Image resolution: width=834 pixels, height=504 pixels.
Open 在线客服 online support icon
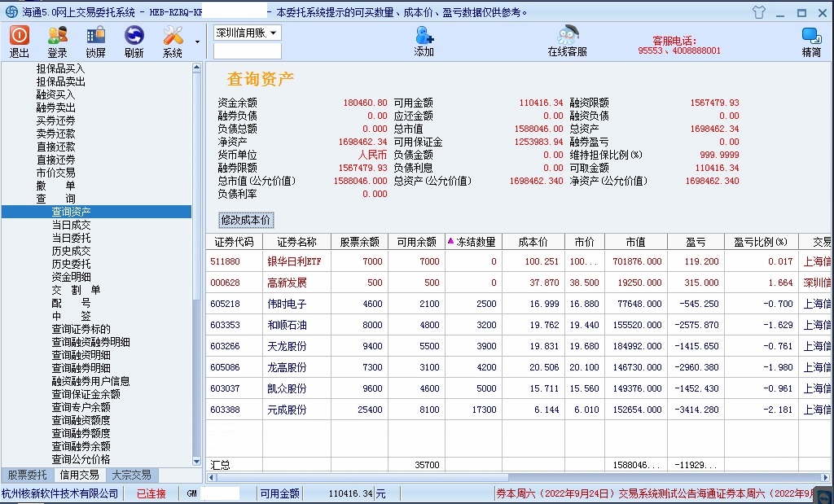(x=567, y=36)
